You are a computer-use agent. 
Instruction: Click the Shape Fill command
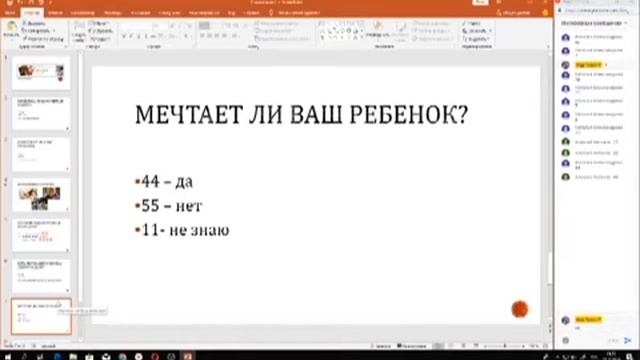coord(432,23)
